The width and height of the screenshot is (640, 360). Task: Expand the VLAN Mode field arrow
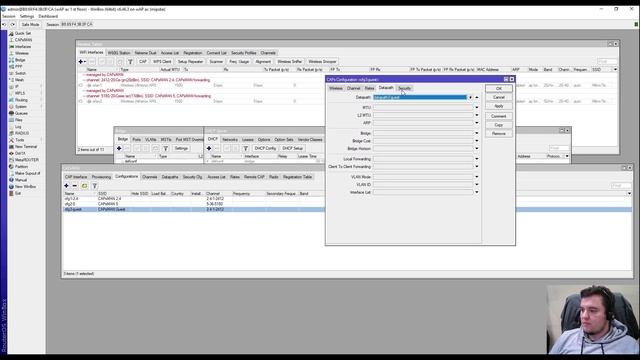[477, 177]
